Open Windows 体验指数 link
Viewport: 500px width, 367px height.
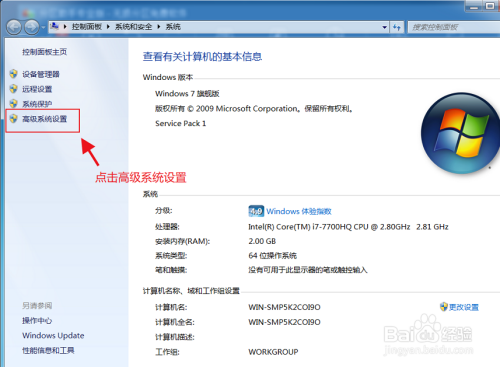point(299,211)
